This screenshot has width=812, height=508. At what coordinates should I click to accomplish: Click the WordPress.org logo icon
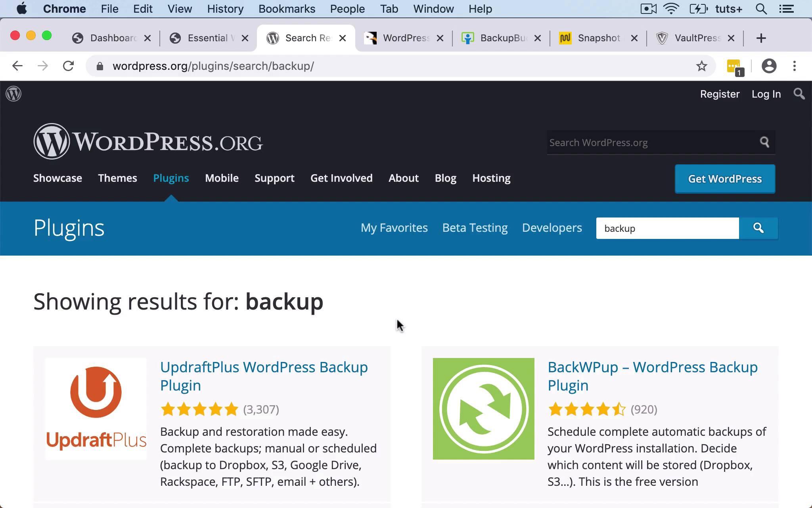[13, 93]
